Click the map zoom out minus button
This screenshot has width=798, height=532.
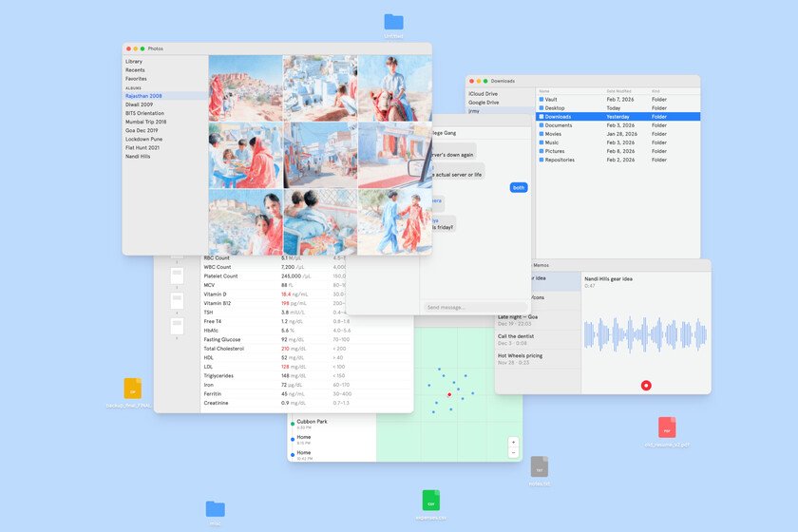pos(513,453)
